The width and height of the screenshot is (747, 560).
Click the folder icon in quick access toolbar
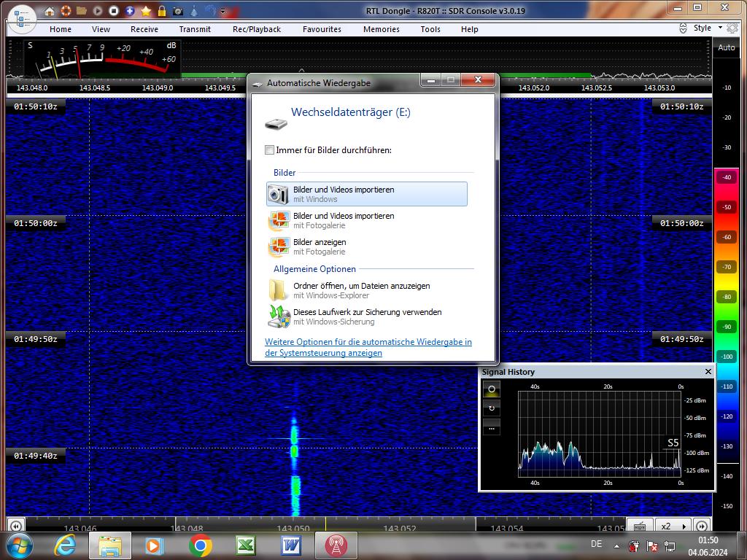click(82, 10)
